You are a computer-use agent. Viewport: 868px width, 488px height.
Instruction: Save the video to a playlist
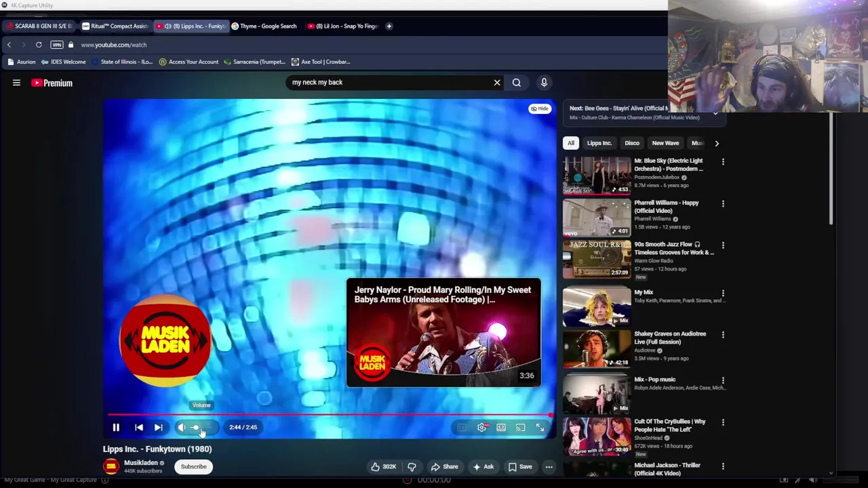click(520, 467)
